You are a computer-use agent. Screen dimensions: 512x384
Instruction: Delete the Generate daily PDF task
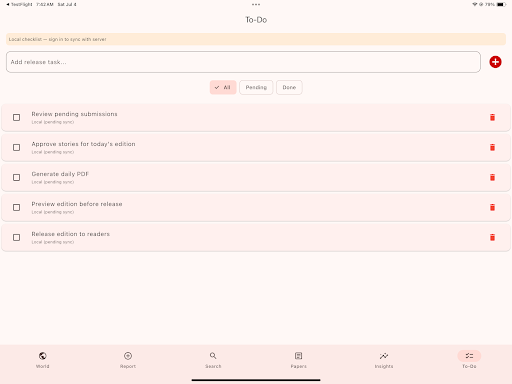[x=492, y=177]
